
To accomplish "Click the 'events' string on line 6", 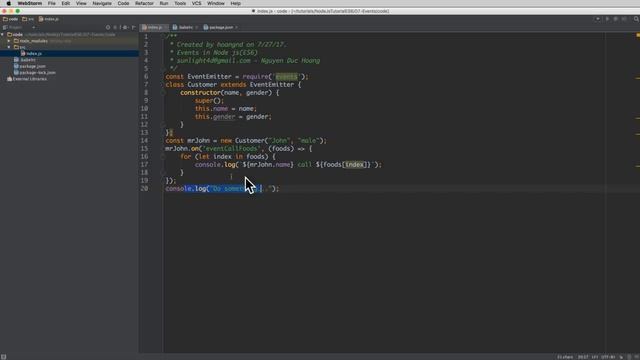I will point(287,76).
